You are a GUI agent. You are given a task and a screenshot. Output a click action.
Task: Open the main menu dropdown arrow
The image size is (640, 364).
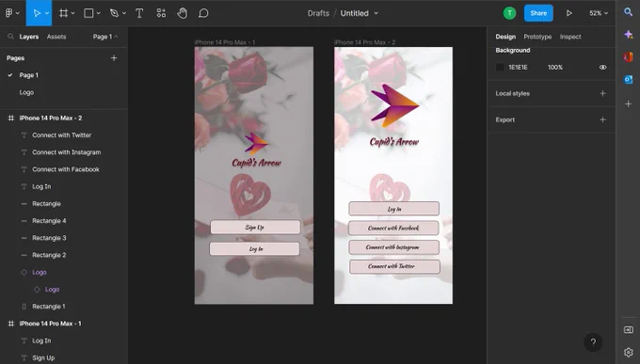[18, 13]
